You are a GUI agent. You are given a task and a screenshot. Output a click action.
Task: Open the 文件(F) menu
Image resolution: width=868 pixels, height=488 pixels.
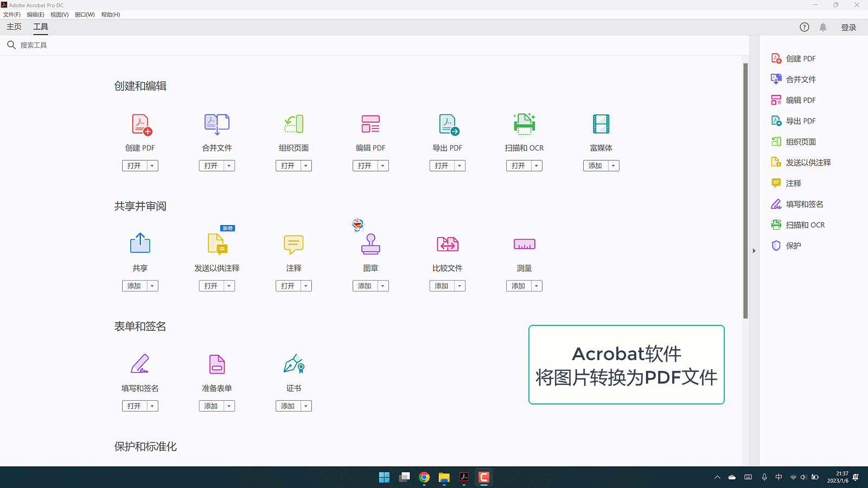[12, 15]
